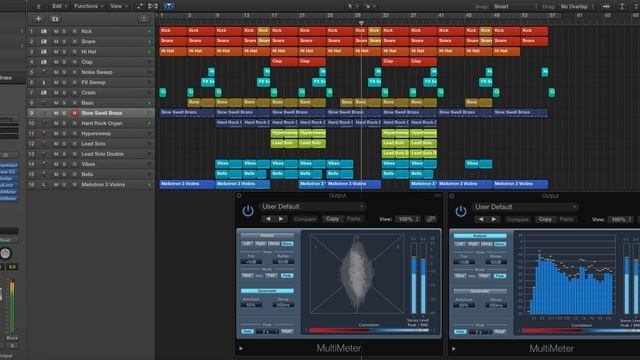
Task: Solo the Snare track
Action: 64,41
